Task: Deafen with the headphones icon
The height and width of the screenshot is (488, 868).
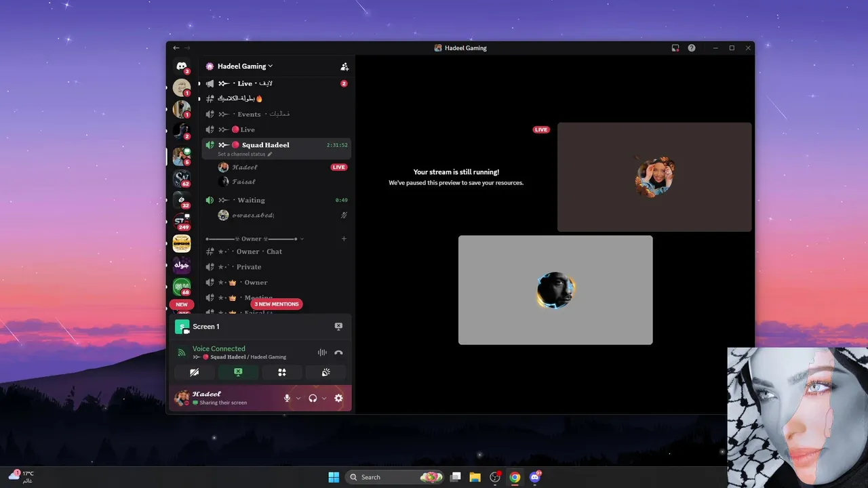Action: (313, 399)
